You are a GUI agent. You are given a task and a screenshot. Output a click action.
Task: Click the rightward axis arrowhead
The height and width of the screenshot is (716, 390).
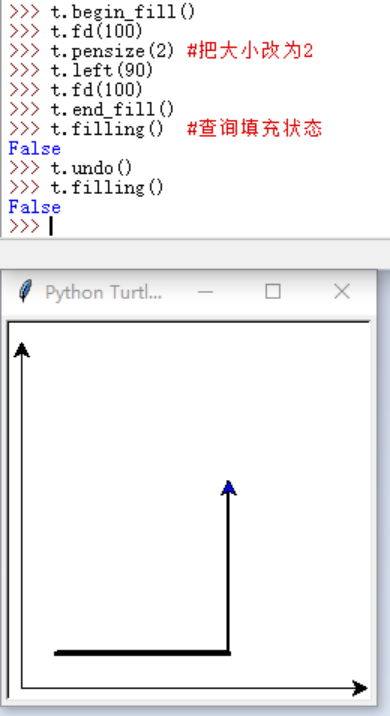click(x=360, y=688)
